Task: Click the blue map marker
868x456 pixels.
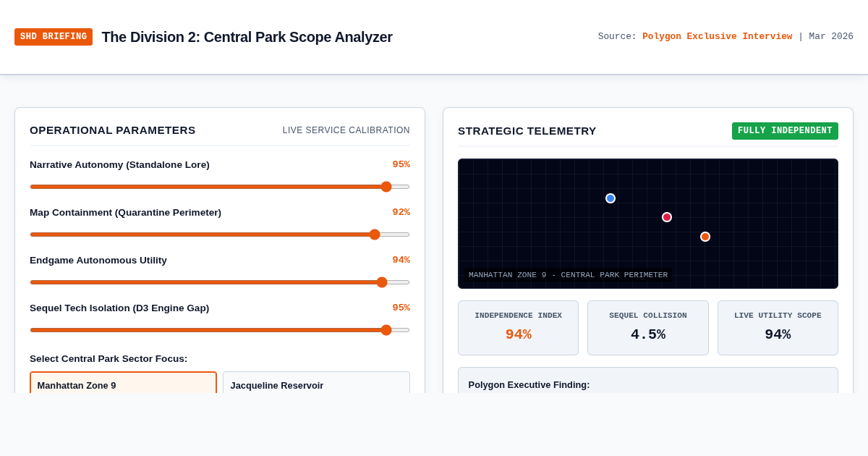Action: click(x=610, y=198)
